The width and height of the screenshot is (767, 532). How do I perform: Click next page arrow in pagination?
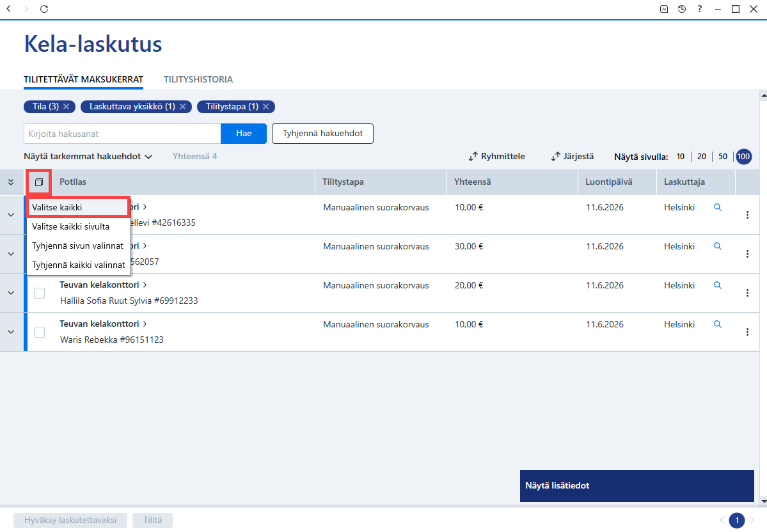click(x=752, y=520)
